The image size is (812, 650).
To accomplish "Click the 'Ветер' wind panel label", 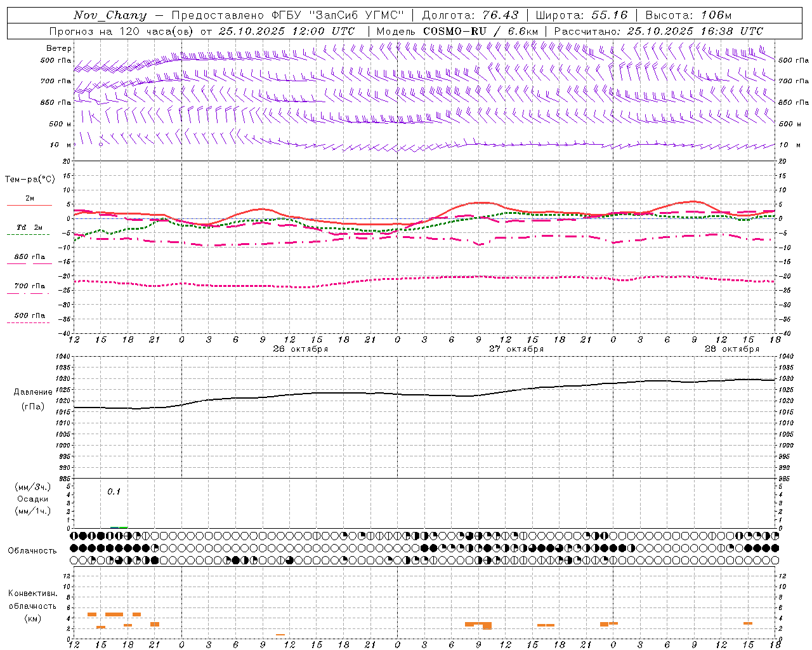I will (59, 48).
